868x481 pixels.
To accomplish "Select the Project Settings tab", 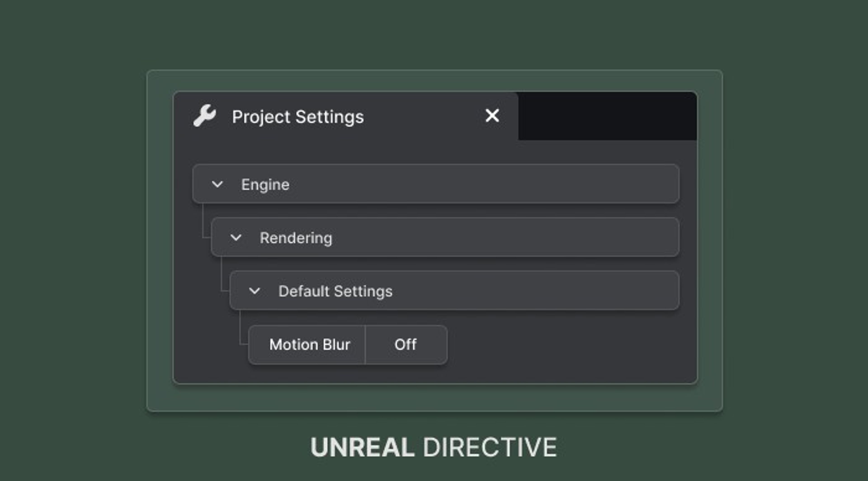I will (298, 117).
